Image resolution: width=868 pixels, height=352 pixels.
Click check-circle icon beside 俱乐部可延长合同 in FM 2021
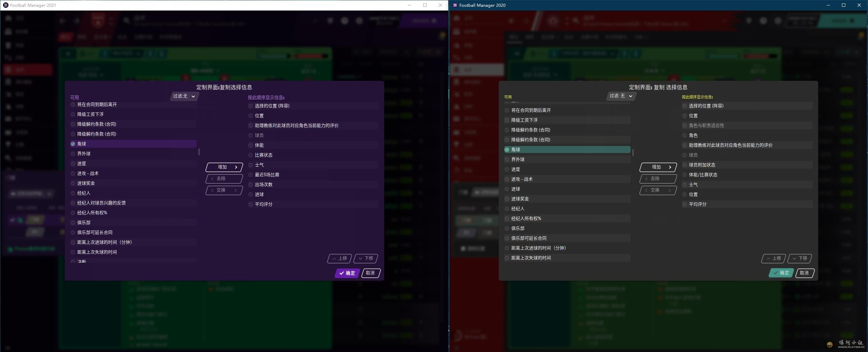[x=73, y=233]
